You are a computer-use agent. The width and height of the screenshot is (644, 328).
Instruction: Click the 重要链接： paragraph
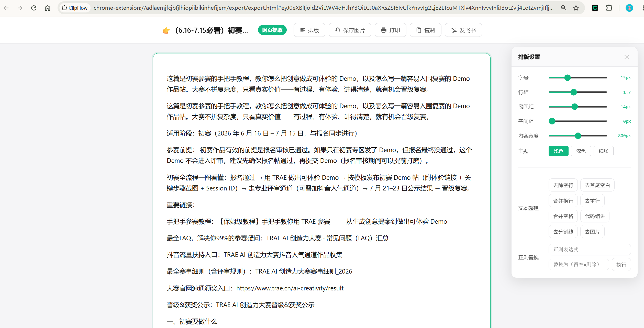(181, 205)
